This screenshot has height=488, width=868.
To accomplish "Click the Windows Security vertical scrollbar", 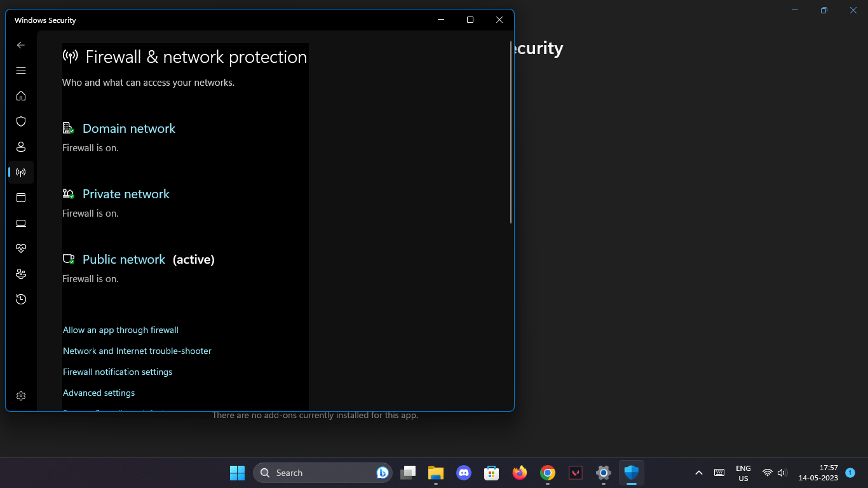I will pos(511,132).
